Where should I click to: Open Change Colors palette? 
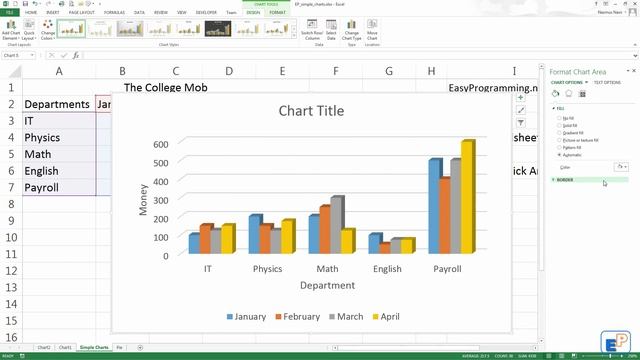(48, 30)
